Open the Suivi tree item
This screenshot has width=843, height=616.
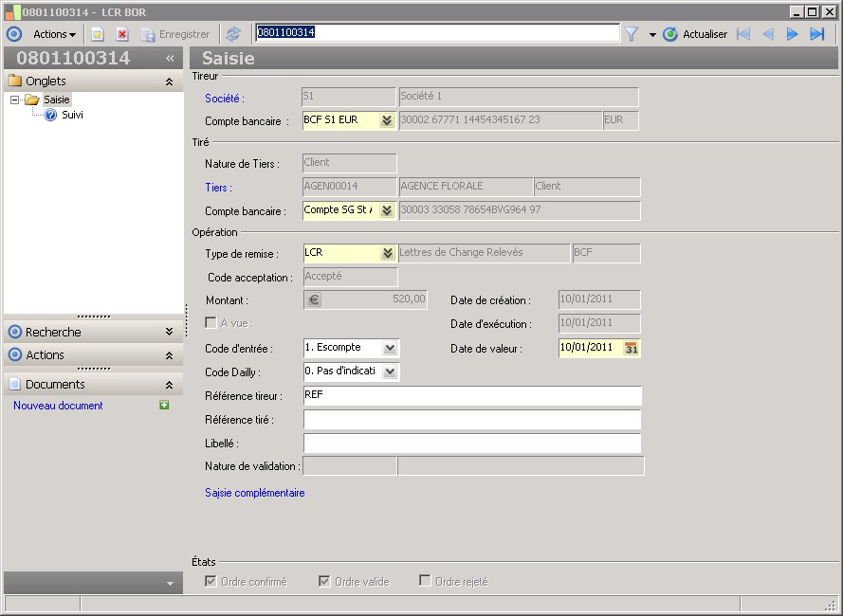point(72,115)
